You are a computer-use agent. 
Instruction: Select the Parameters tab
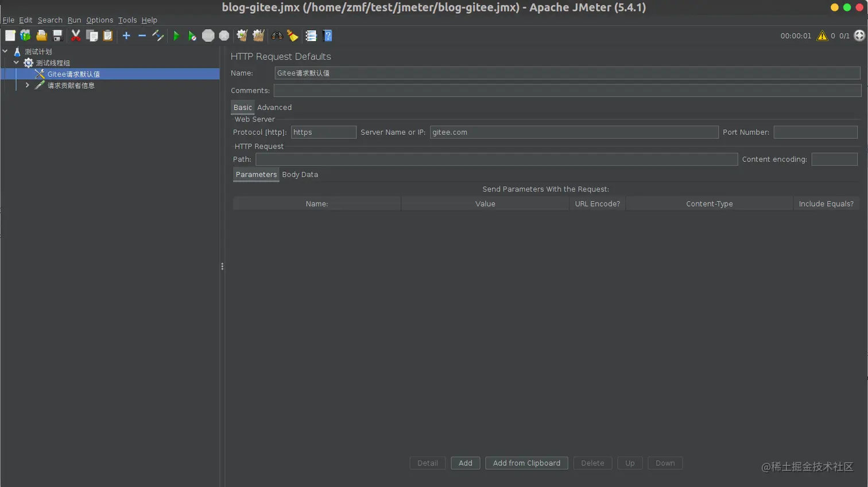point(256,174)
